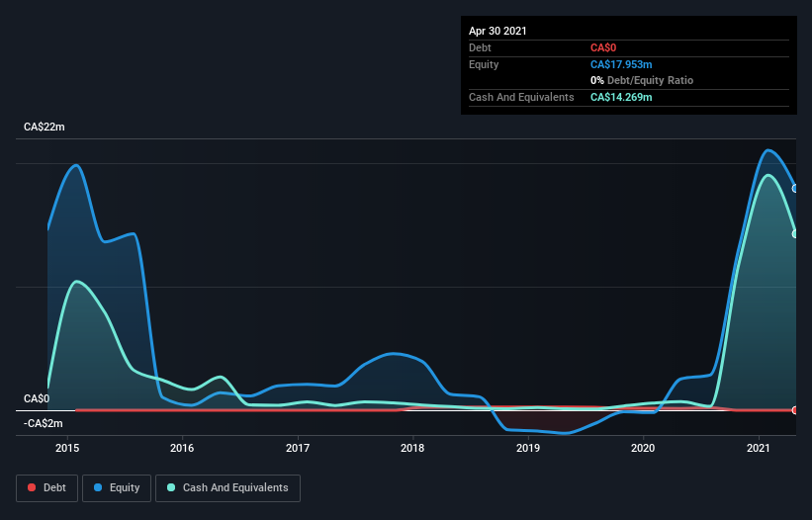Image resolution: width=812 pixels, height=520 pixels.
Task: Click the 2018 x-axis label
Action: click(412, 448)
